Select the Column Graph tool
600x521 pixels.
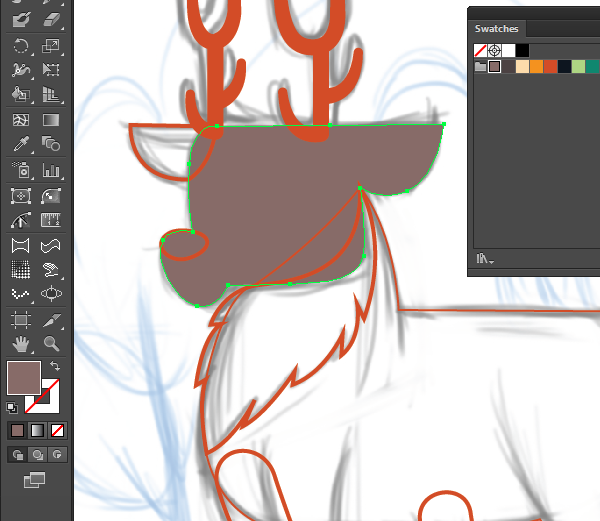51,170
